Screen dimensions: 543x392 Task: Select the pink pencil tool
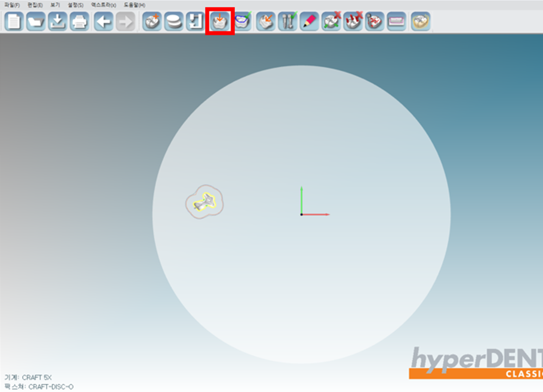point(309,22)
